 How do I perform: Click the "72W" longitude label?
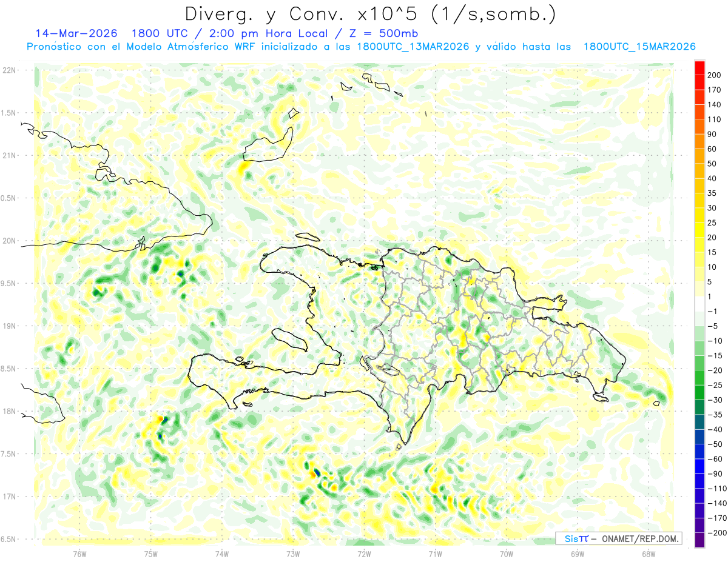pos(364,554)
